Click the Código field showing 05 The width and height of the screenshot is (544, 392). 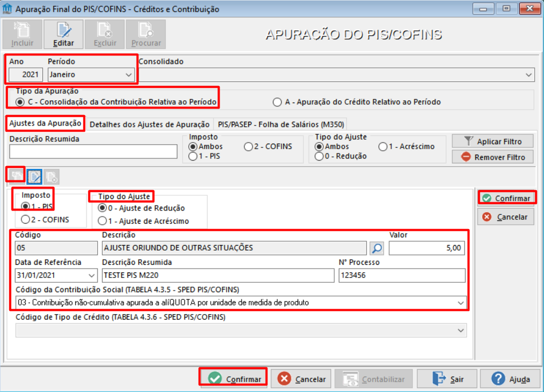tap(56, 248)
